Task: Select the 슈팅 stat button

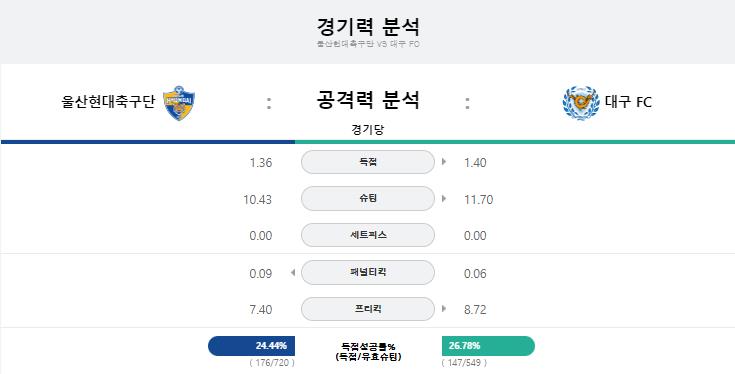Action: (x=368, y=199)
